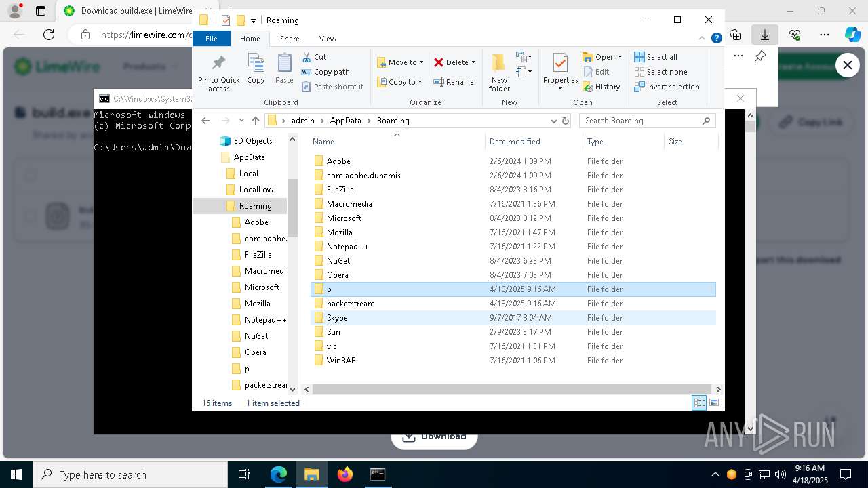Open Windows Start menu
868x488 pixels.
click(x=16, y=474)
